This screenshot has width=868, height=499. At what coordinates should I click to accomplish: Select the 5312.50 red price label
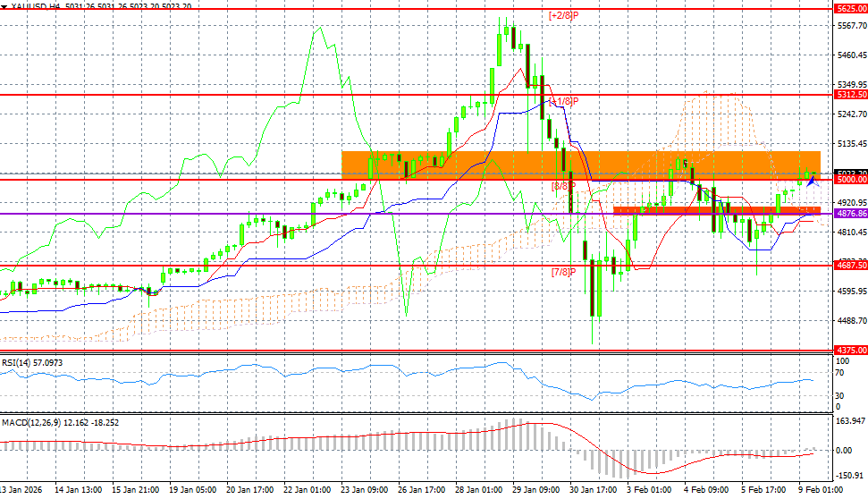click(850, 95)
